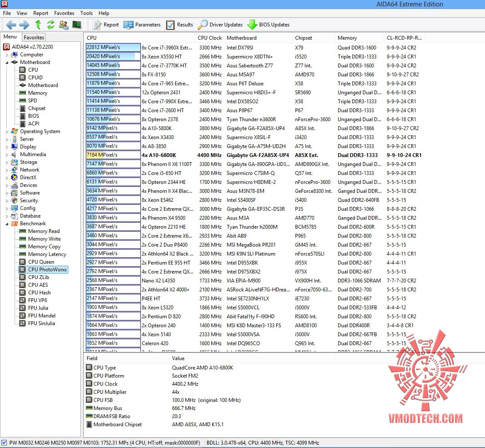Click the Back navigation arrow icon

pyautogui.click(x=11, y=25)
